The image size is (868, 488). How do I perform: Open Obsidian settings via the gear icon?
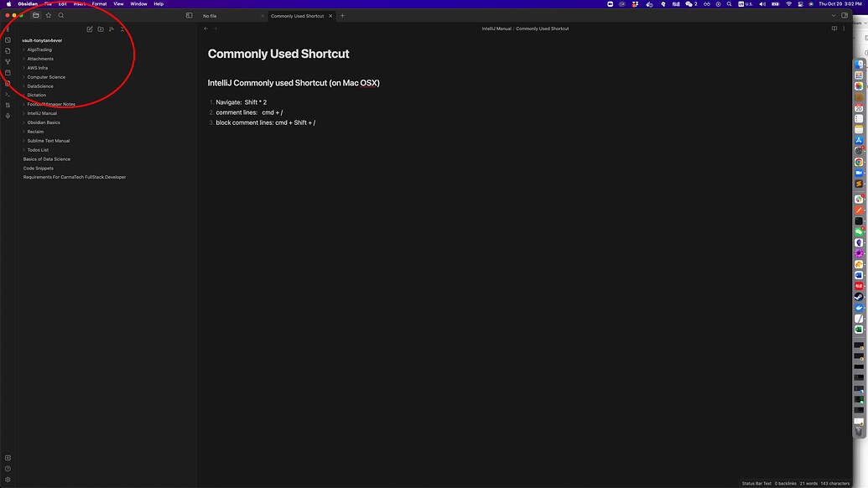click(x=8, y=480)
